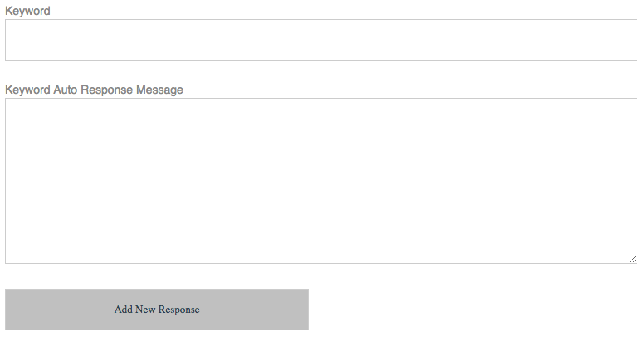Click the diagonal grip icon on the textarea

[x=632, y=259]
